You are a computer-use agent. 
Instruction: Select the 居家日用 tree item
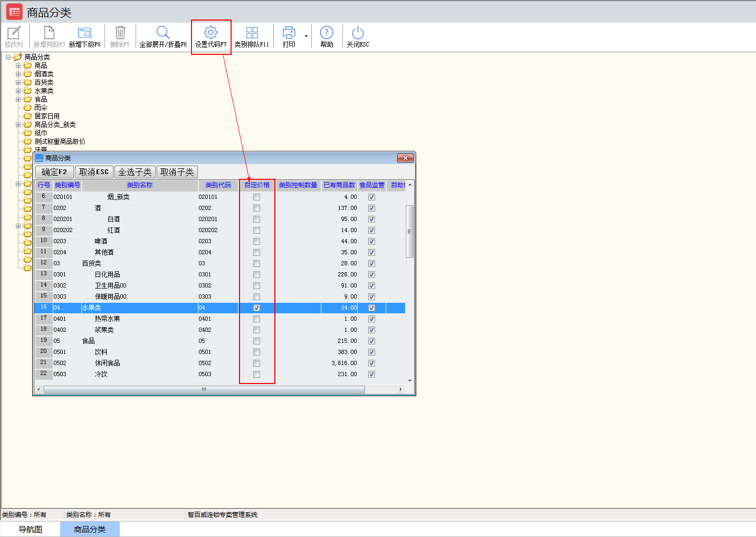click(47, 117)
